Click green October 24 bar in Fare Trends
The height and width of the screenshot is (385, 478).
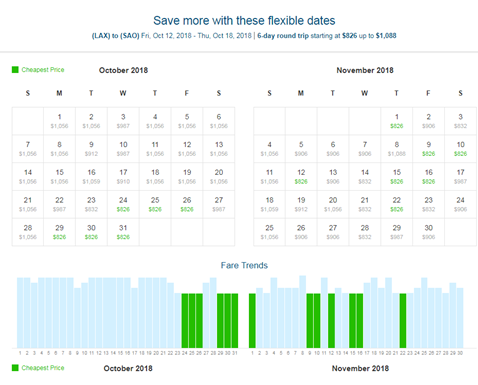[185, 321]
